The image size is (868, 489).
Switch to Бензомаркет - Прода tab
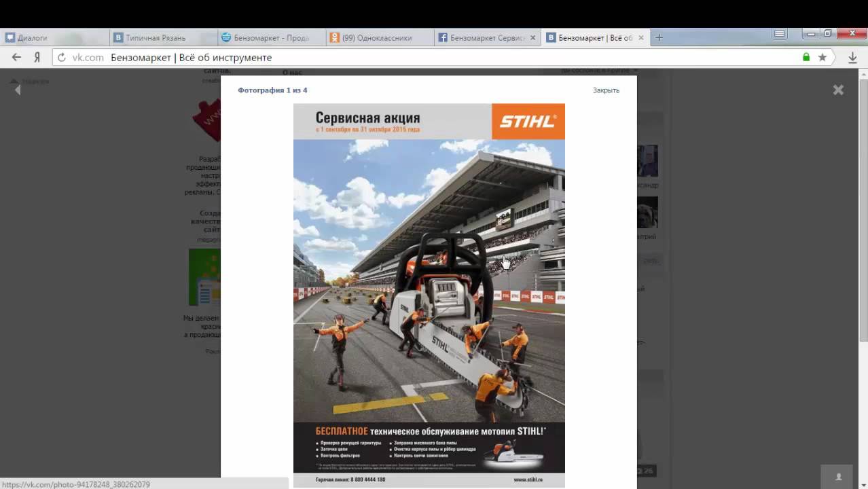tap(272, 38)
